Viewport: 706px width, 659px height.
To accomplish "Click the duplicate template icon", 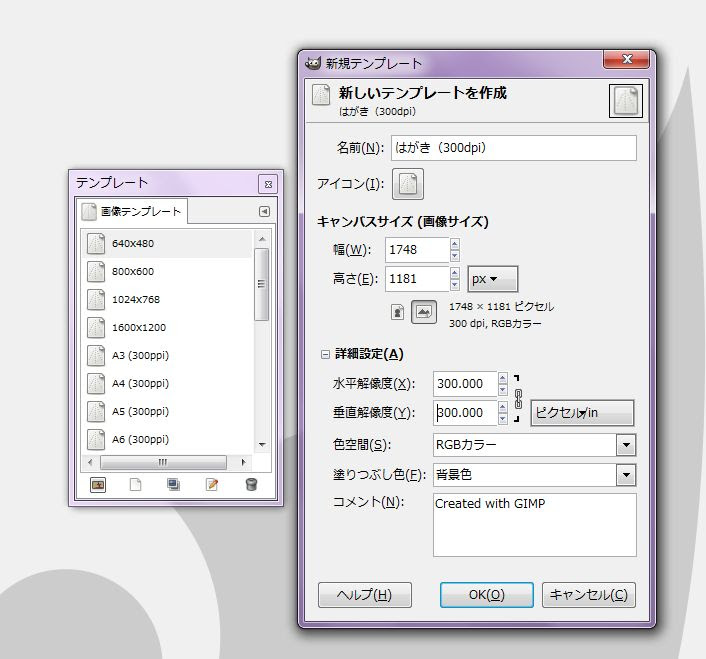I will click(173, 485).
